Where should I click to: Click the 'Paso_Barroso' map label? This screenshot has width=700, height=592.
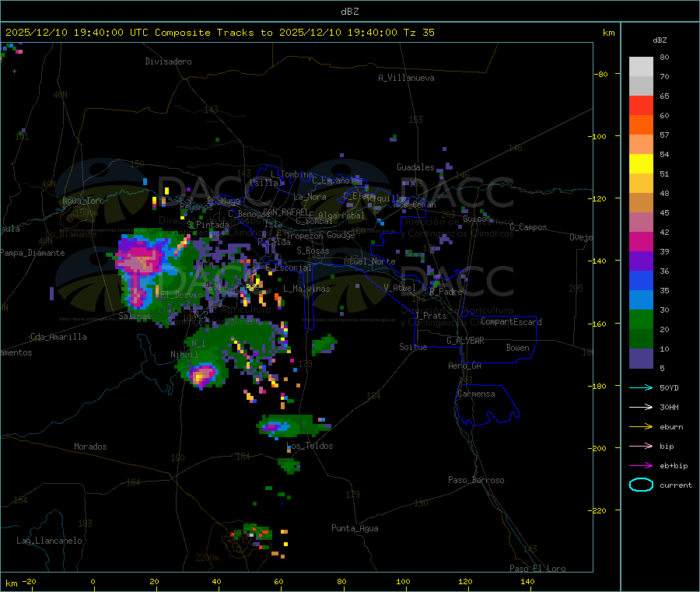click(476, 480)
